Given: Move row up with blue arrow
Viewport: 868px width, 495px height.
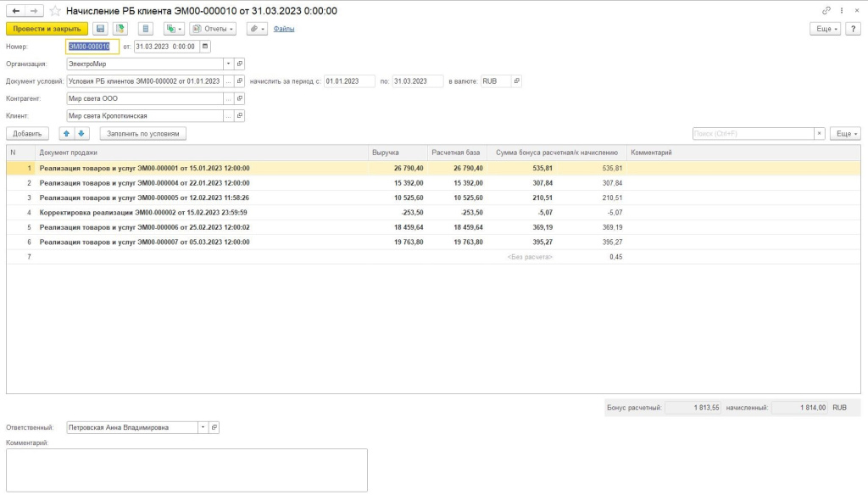Looking at the screenshot, I should point(67,133).
